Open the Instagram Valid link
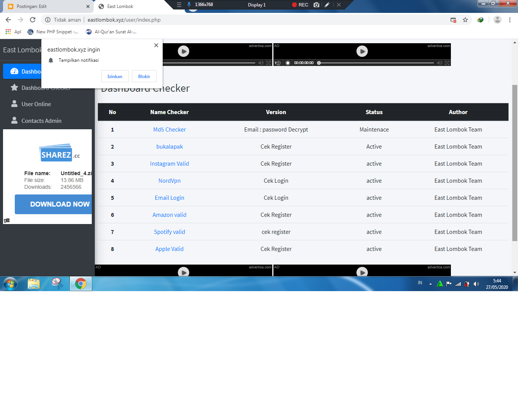 (170, 164)
